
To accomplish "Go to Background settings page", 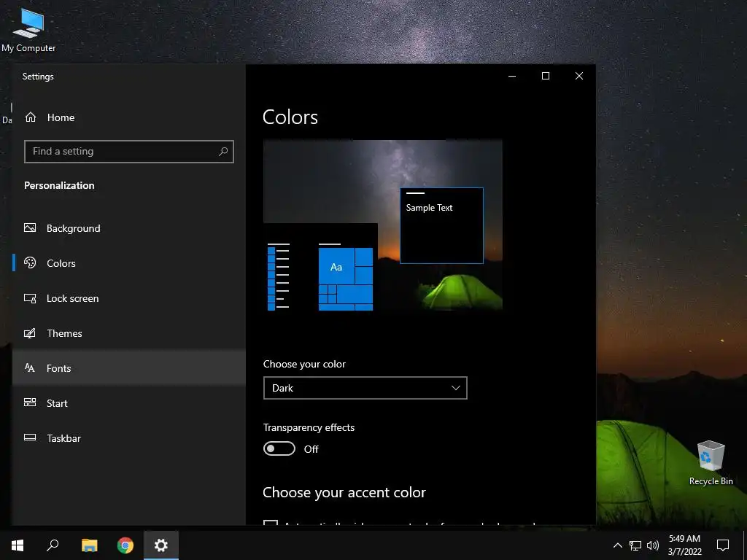I will point(128,228).
